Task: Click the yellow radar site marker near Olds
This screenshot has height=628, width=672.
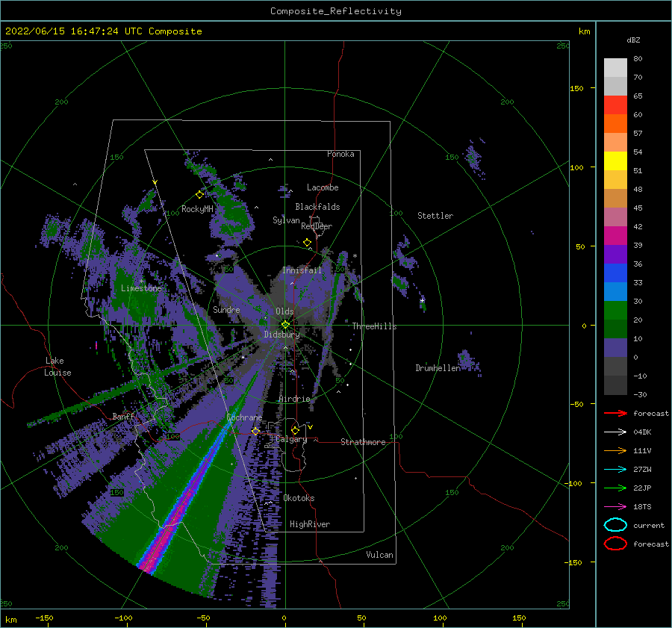Action: pyautogui.click(x=285, y=325)
